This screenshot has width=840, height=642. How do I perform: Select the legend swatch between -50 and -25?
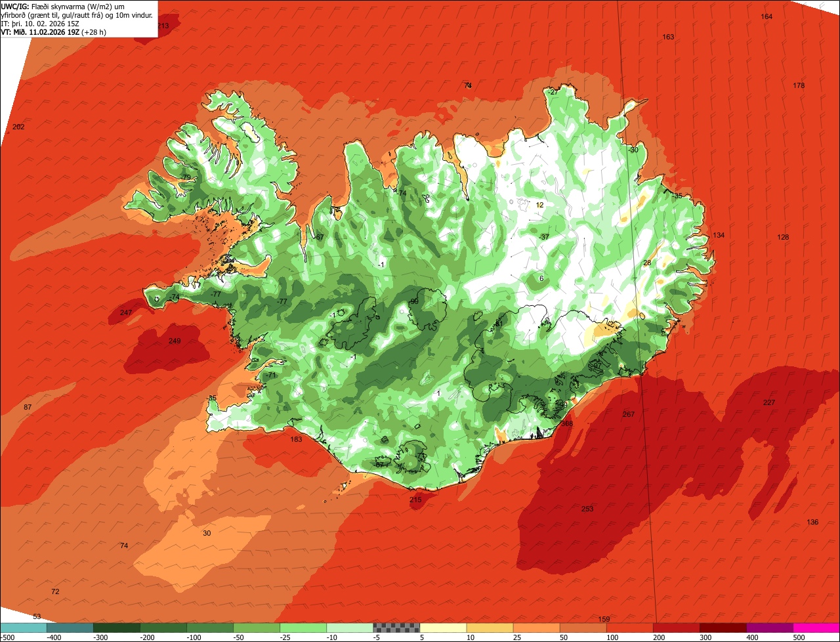click(257, 628)
